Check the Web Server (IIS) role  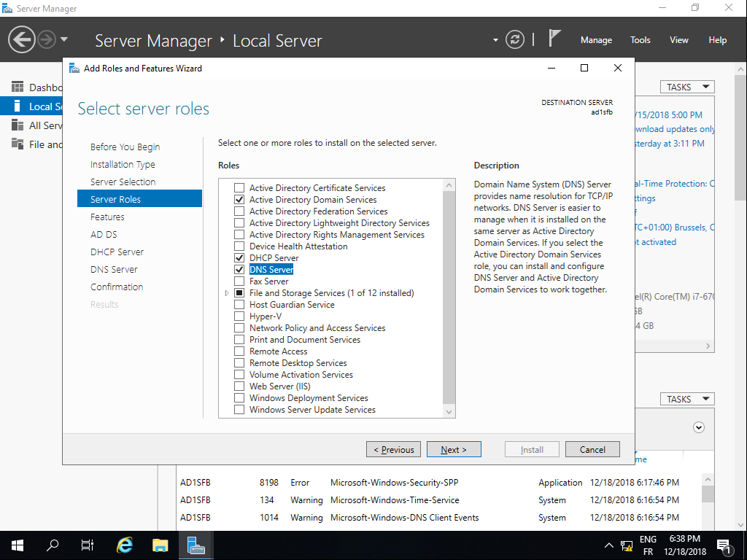click(239, 386)
